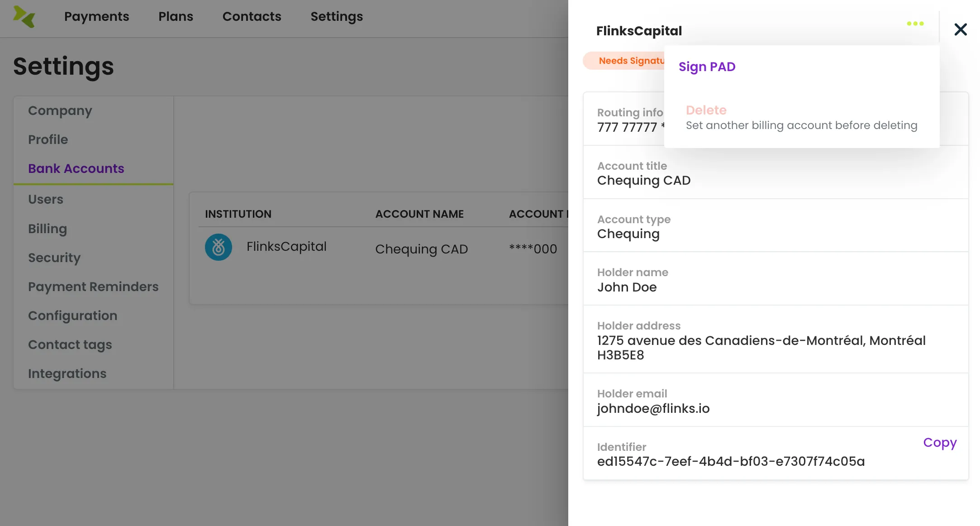Select the Profile sidebar item
Viewport: 980px width, 526px height.
click(48, 139)
